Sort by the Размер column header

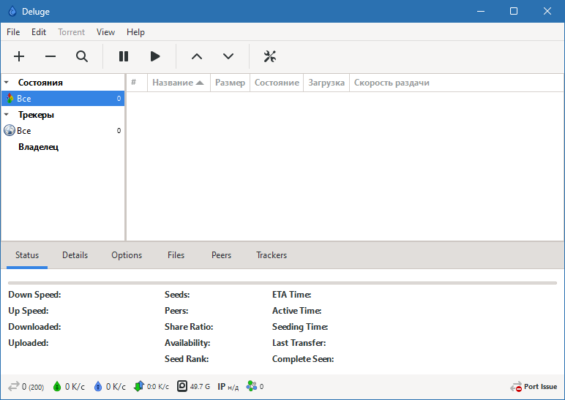click(x=230, y=83)
